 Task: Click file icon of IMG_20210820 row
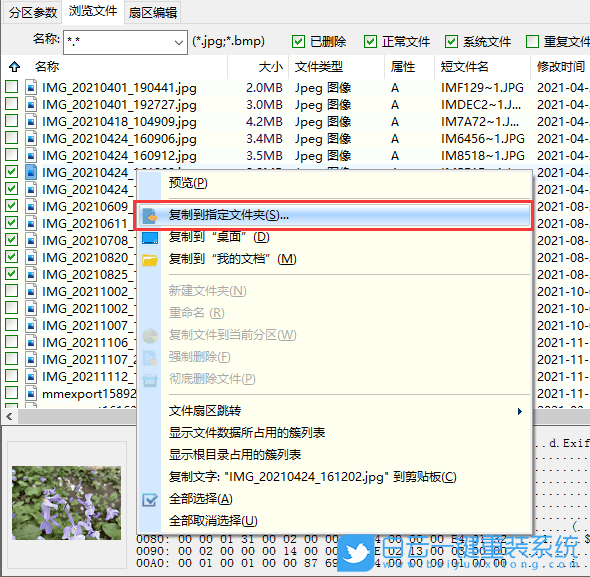pyautogui.click(x=31, y=257)
